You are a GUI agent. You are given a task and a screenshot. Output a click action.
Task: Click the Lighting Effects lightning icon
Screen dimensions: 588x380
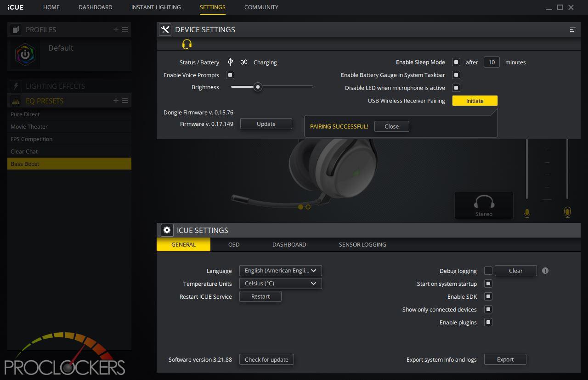[x=16, y=86]
